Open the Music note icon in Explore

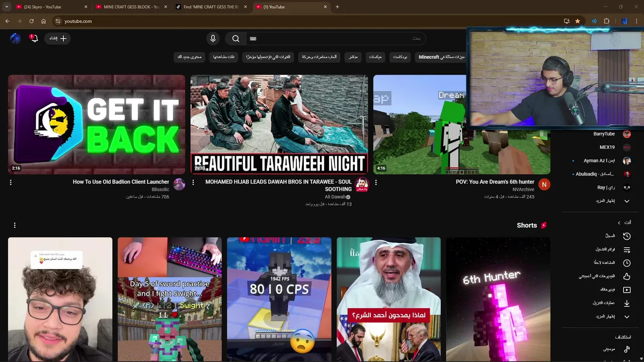[627, 349]
